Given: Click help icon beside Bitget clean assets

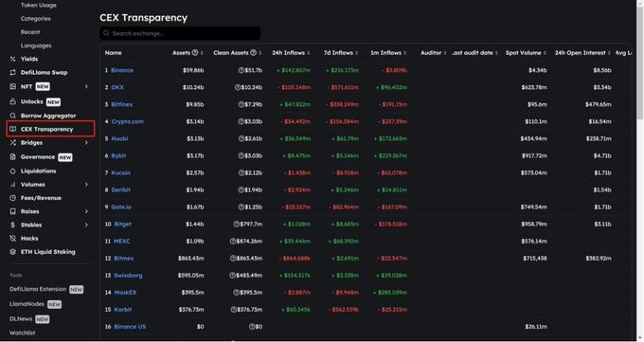Looking at the screenshot, I should 236,224.
